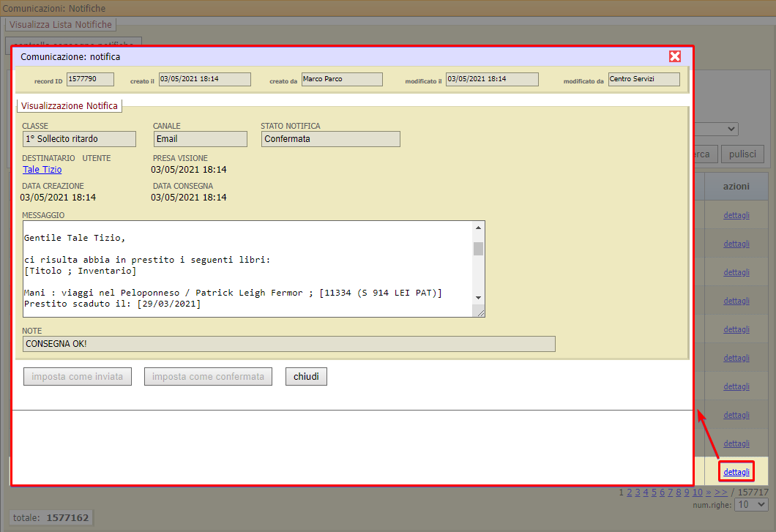Go to page 5 of results
Image resolution: width=776 pixels, height=532 pixels.
654,492
